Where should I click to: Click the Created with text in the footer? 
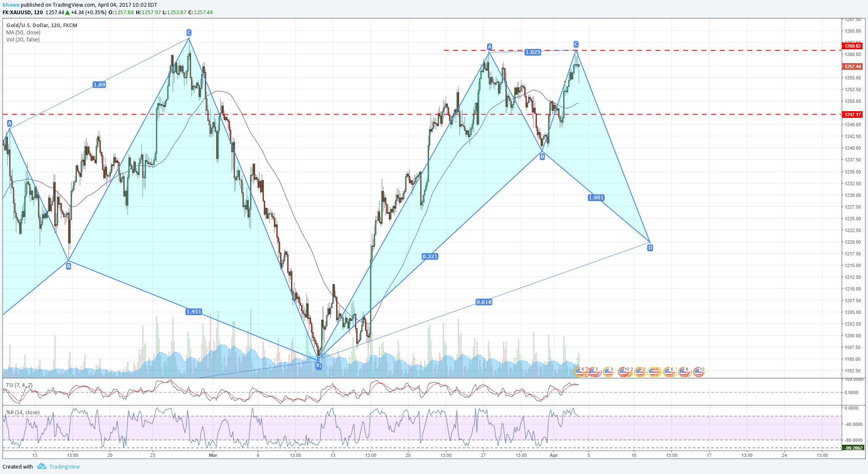(x=18, y=466)
